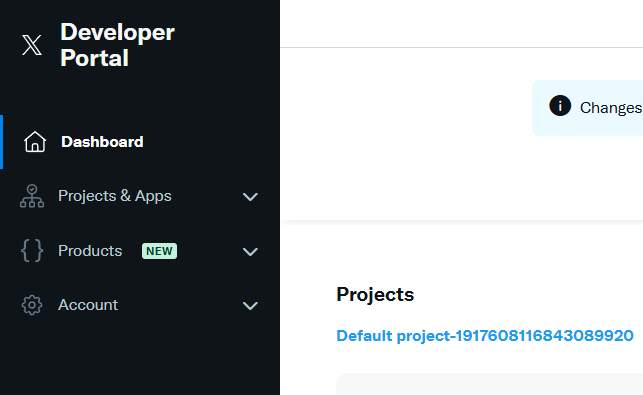Open the Account menu label
The image size is (643, 395).
coord(88,305)
